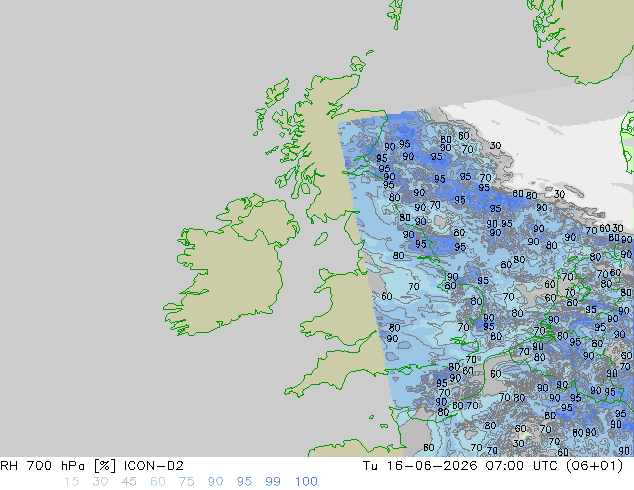Image resolution: width=634 pixels, height=490 pixels.
Task: Click the 90 in the bottom legend row
Action: 215,482
